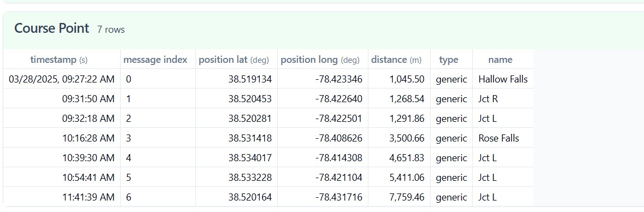Sort by the timestamp column header

[x=59, y=60]
